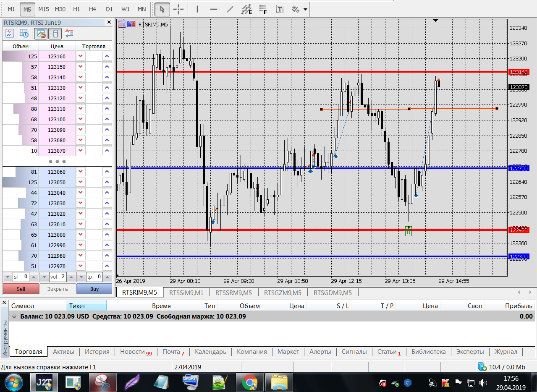Select the horizontal line drawing tool
The height and width of the screenshot is (392, 537).
213,9
